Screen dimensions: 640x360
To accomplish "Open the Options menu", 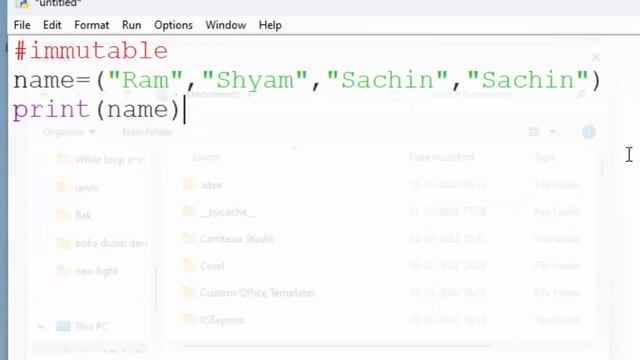I will (173, 25).
